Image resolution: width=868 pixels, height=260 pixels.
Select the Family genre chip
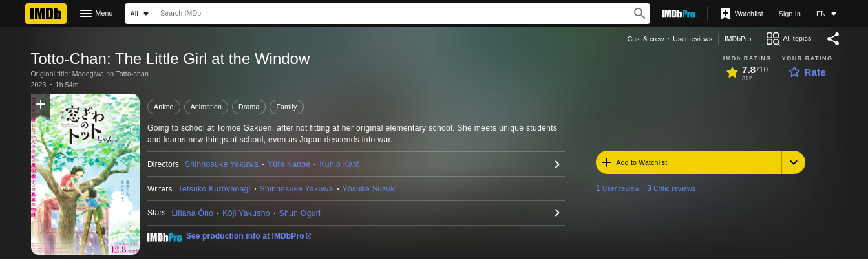tap(286, 107)
